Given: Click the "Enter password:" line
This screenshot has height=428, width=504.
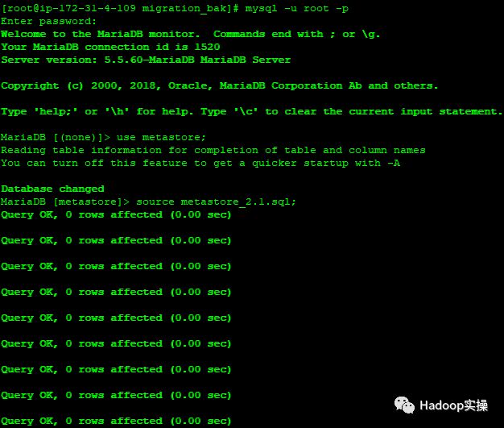Looking at the screenshot, I should coord(48,21).
